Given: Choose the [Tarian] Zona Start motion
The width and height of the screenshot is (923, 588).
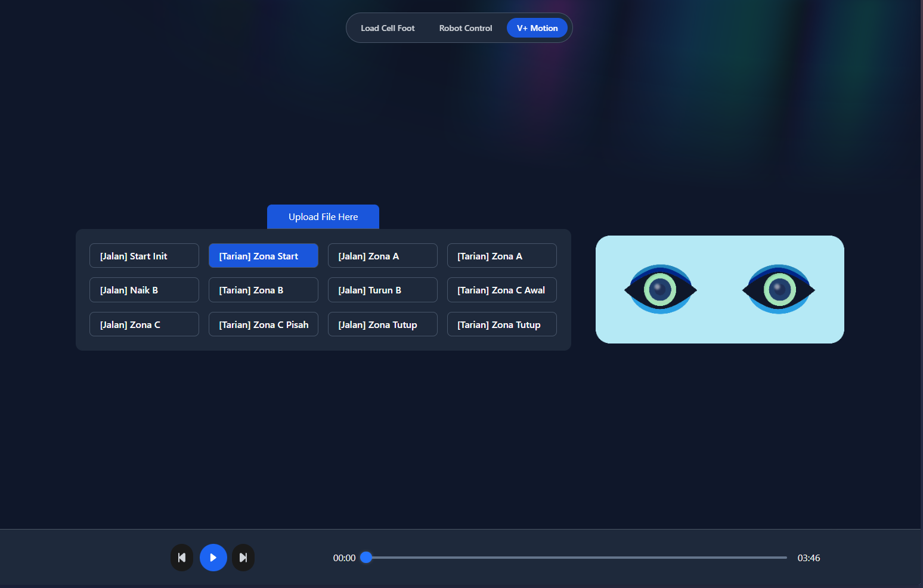Looking at the screenshot, I should click(x=264, y=256).
